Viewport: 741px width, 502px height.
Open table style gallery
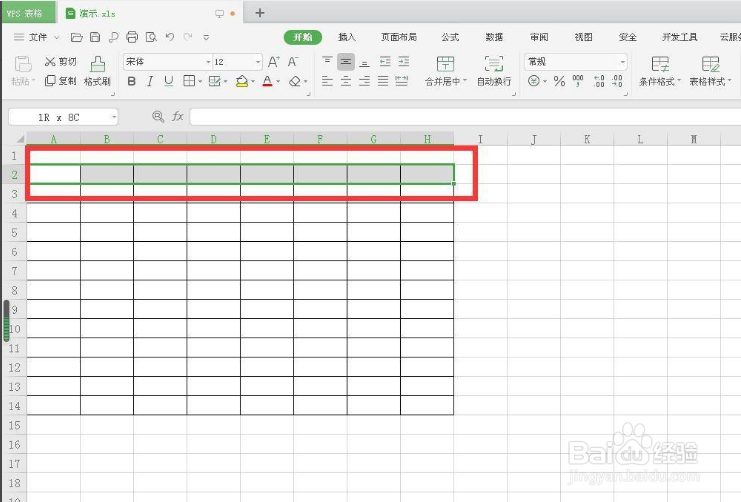tap(710, 71)
